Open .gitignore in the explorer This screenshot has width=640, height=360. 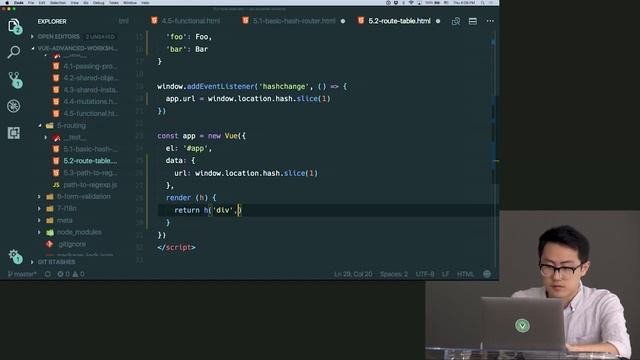coord(72,244)
